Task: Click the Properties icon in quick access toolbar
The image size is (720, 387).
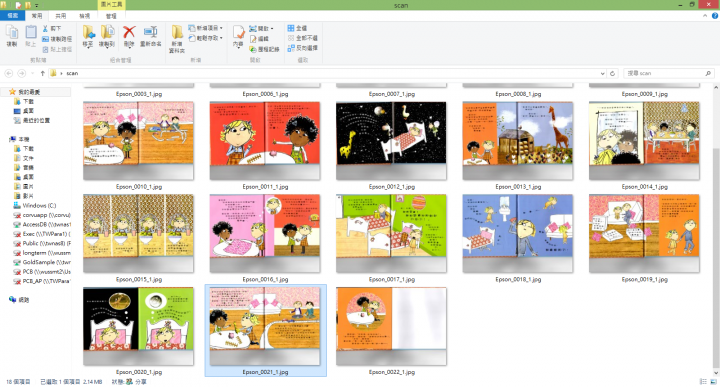Action: tap(18, 5)
